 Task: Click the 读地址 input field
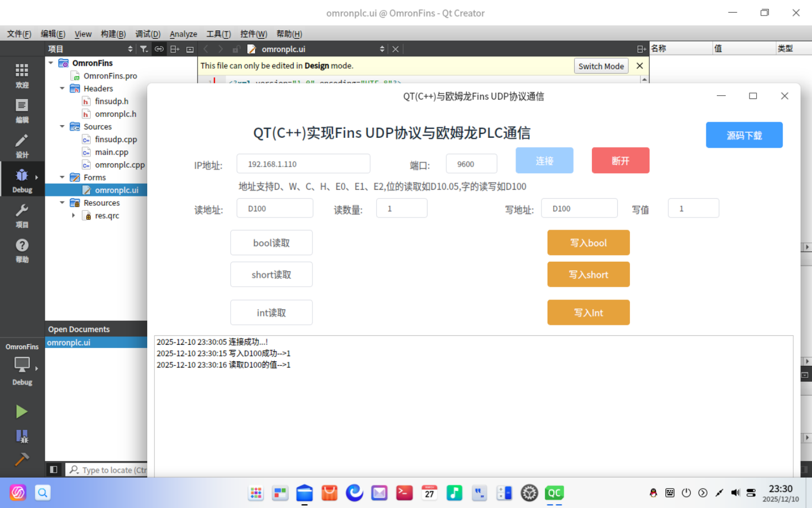(274, 208)
